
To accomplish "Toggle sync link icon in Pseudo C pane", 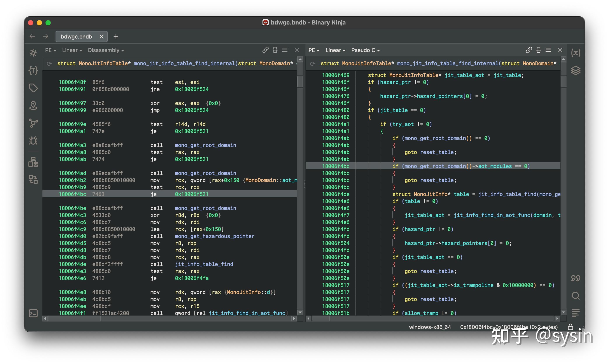I will click(x=528, y=50).
